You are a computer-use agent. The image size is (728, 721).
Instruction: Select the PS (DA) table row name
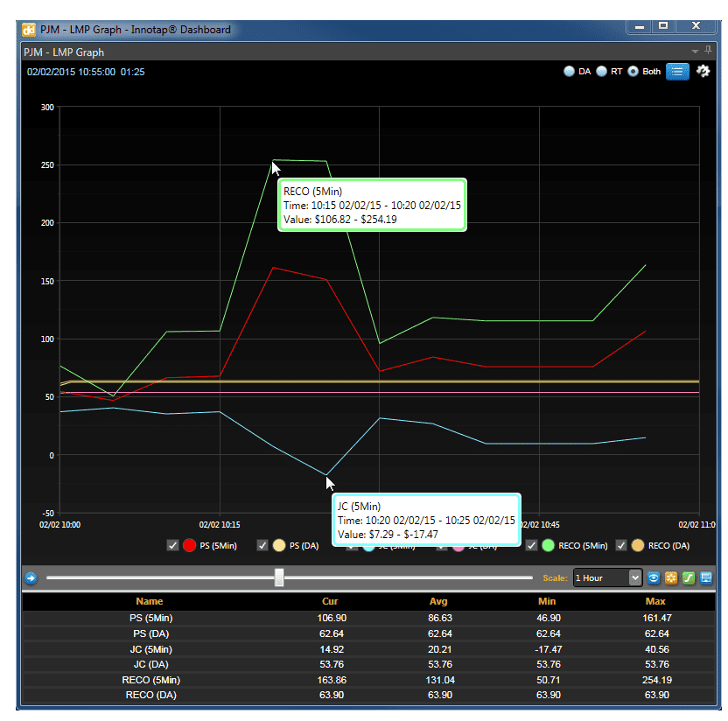tap(150, 633)
